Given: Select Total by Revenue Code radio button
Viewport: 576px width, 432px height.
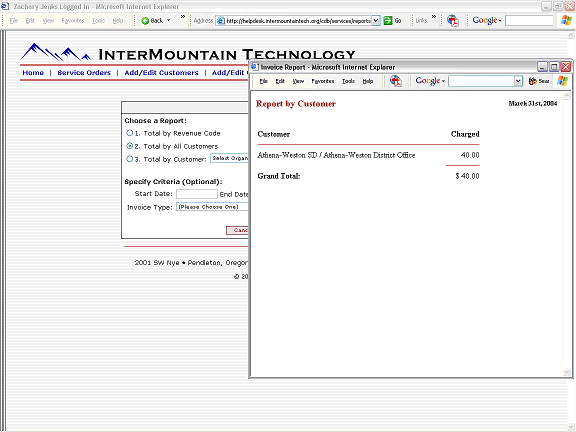Looking at the screenshot, I should click(129, 133).
